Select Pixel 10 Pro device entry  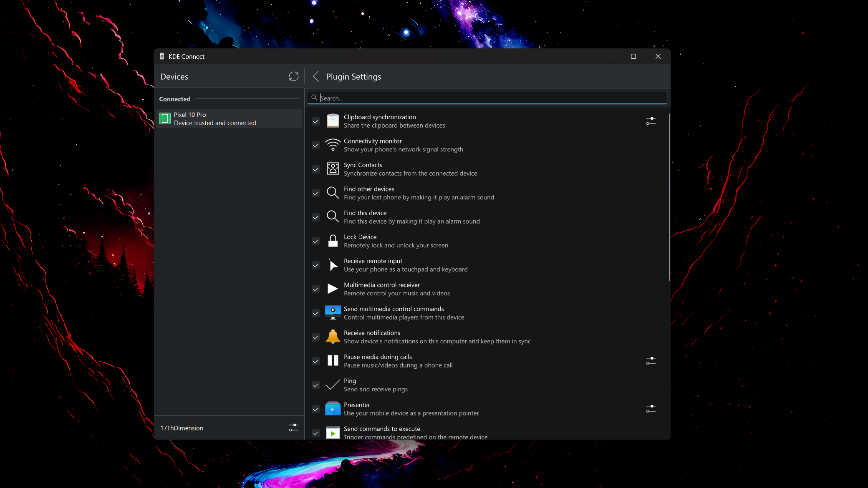[229, 118]
